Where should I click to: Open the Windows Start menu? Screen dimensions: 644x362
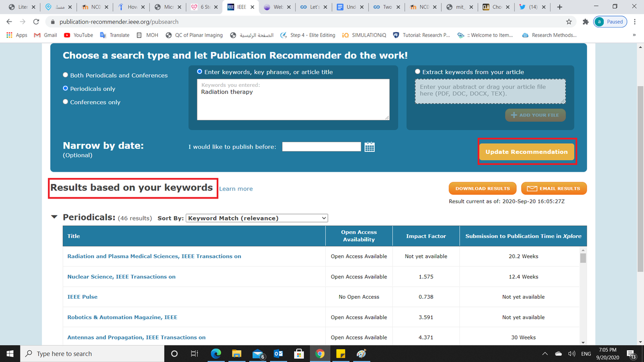10,353
